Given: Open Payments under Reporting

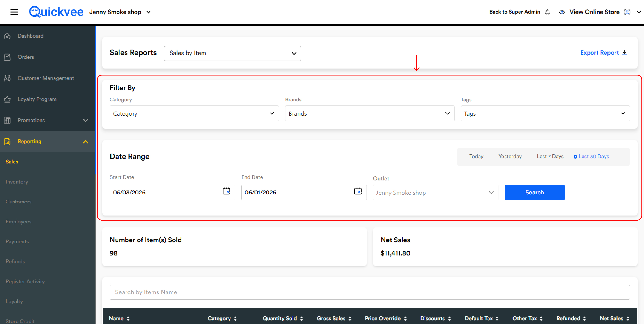Looking at the screenshot, I should click(x=17, y=242).
